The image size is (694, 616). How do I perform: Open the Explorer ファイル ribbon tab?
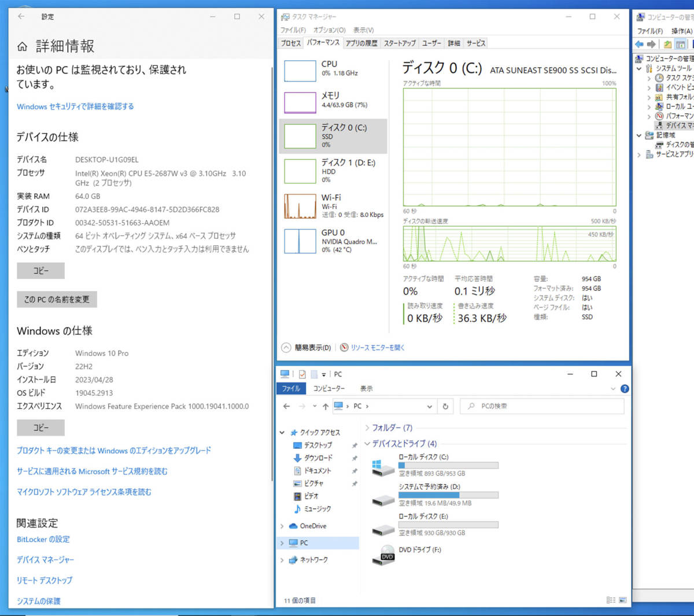coord(291,389)
